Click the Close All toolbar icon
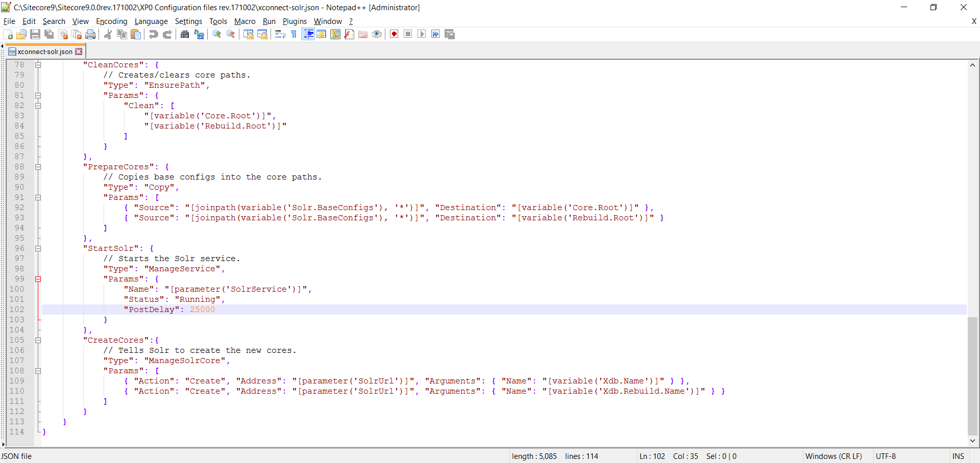Screen dimensions: 980x463 pos(77,34)
